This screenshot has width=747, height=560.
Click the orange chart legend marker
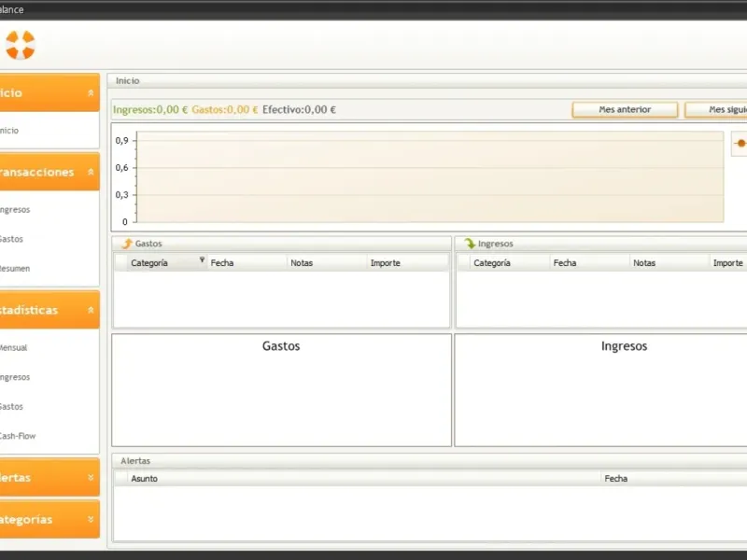[x=740, y=144]
